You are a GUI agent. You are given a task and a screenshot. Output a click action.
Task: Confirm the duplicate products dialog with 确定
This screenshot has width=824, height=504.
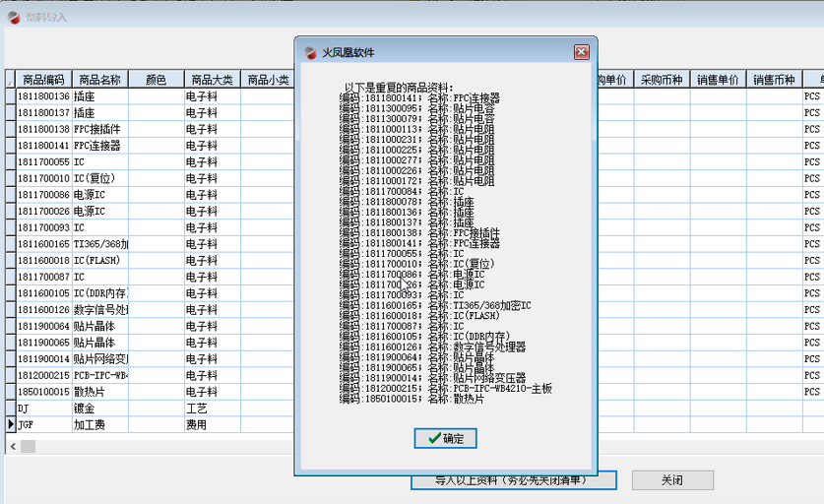445,438
